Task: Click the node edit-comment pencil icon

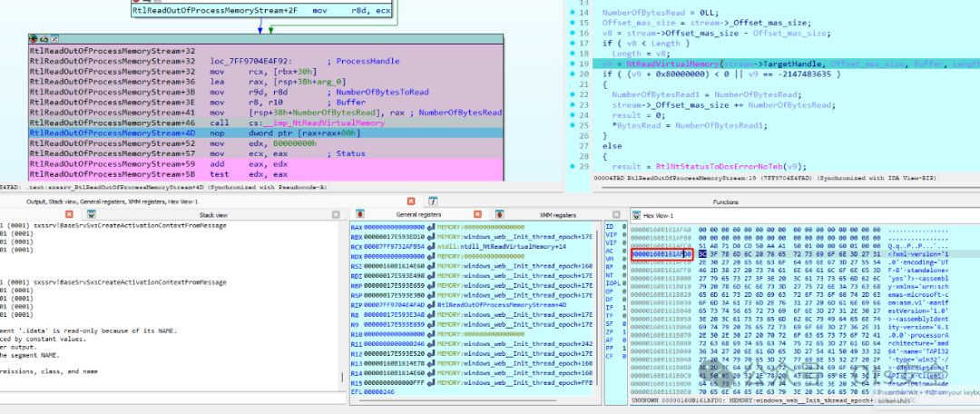Action: [44, 39]
